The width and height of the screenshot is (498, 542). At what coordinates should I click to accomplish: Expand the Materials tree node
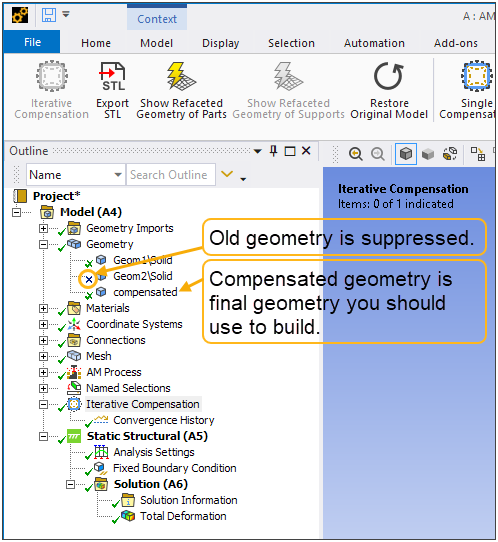44,308
